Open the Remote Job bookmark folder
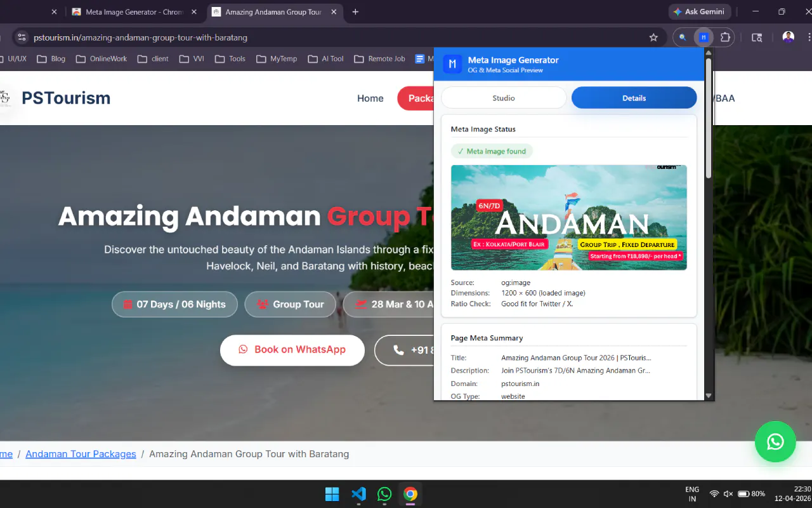 (x=379, y=58)
